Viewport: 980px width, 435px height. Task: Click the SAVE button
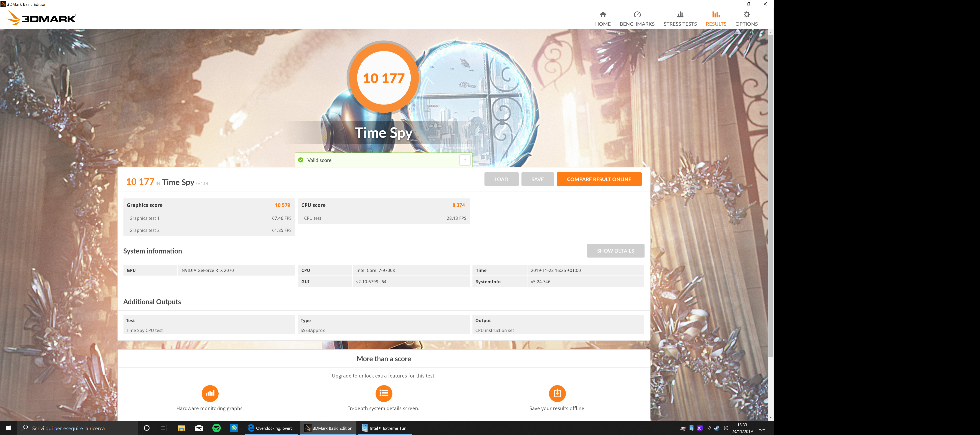pyautogui.click(x=537, y=179)
